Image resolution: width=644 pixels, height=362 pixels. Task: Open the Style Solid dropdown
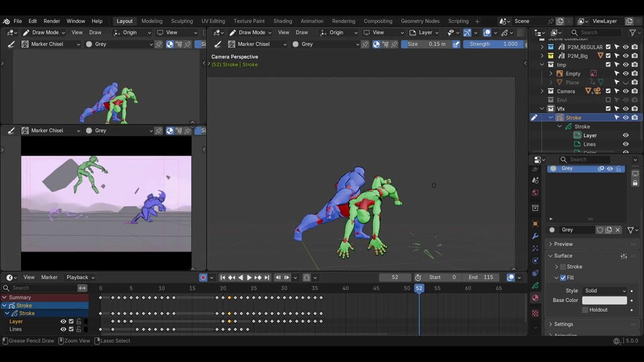pos(605,291)
